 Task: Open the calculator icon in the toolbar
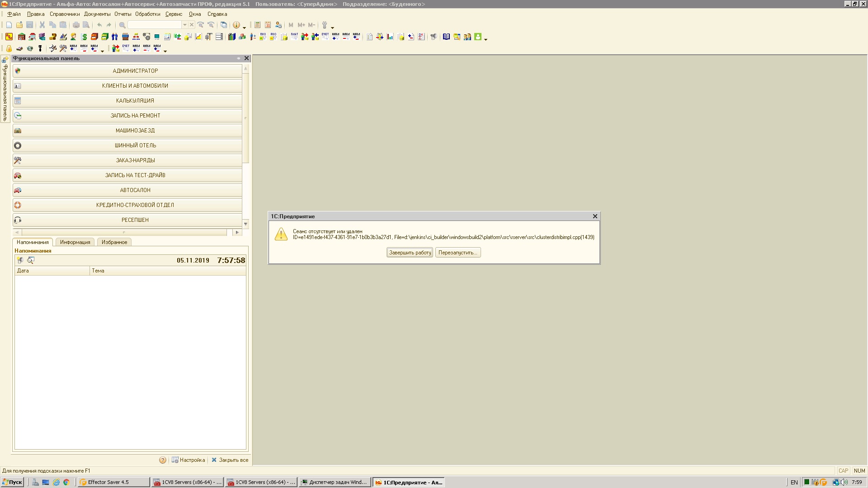pos(257,25)
